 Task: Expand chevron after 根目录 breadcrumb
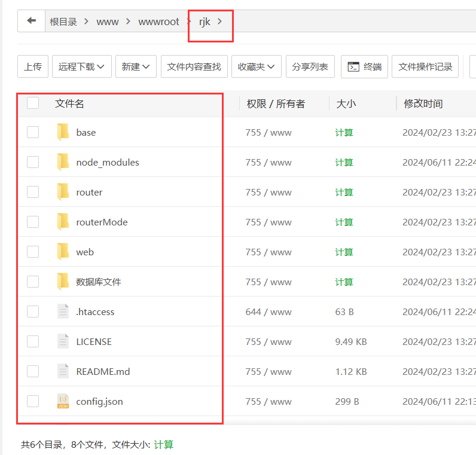tap(86, 22)
